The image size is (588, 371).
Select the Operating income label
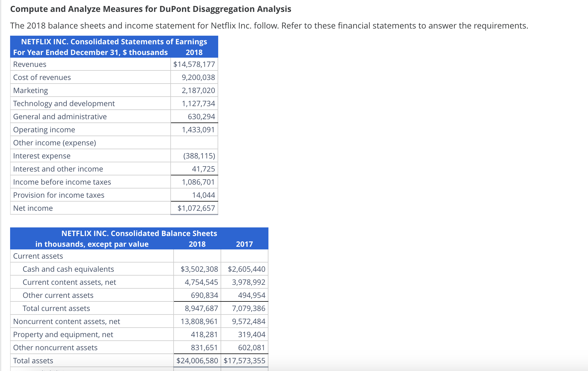[x=44, y=130]
